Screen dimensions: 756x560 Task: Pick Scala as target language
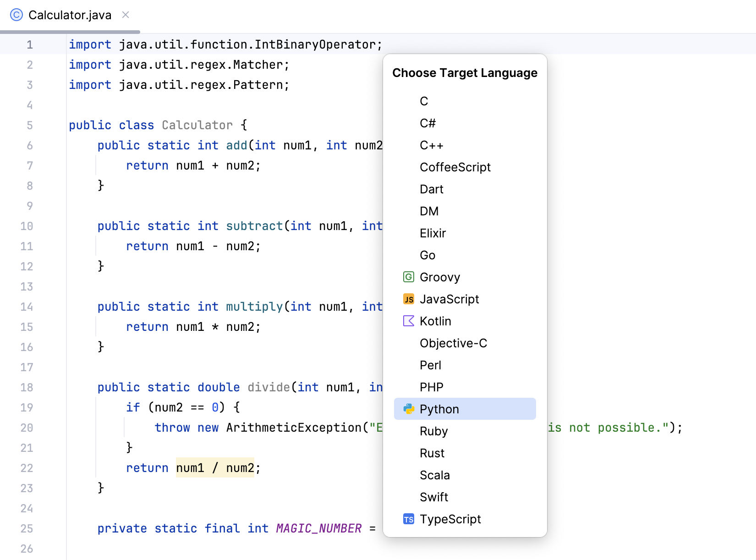[465, 475]
